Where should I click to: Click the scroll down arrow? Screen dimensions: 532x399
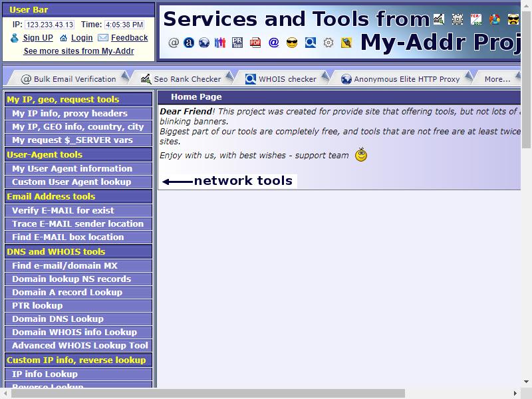pos(526,382)
